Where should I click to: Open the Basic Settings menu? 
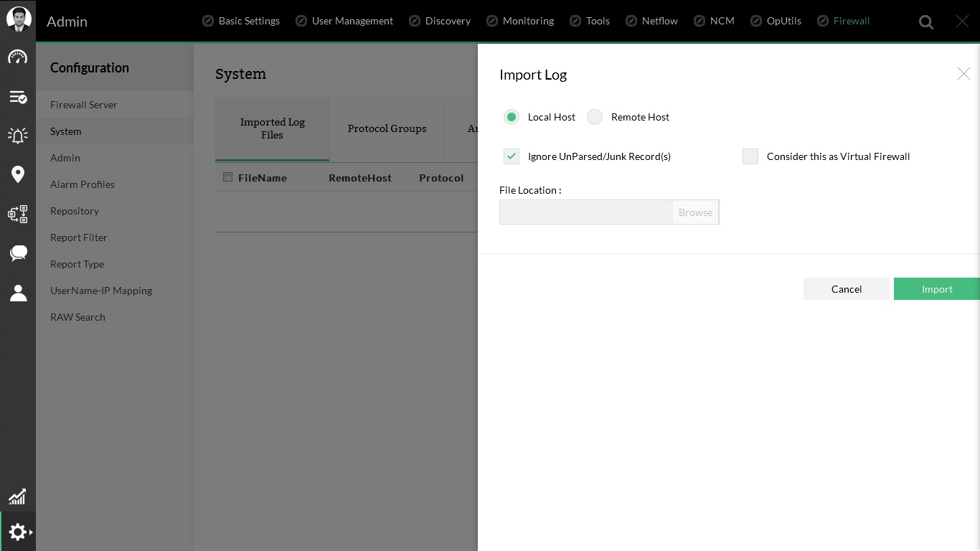[249, 21]
